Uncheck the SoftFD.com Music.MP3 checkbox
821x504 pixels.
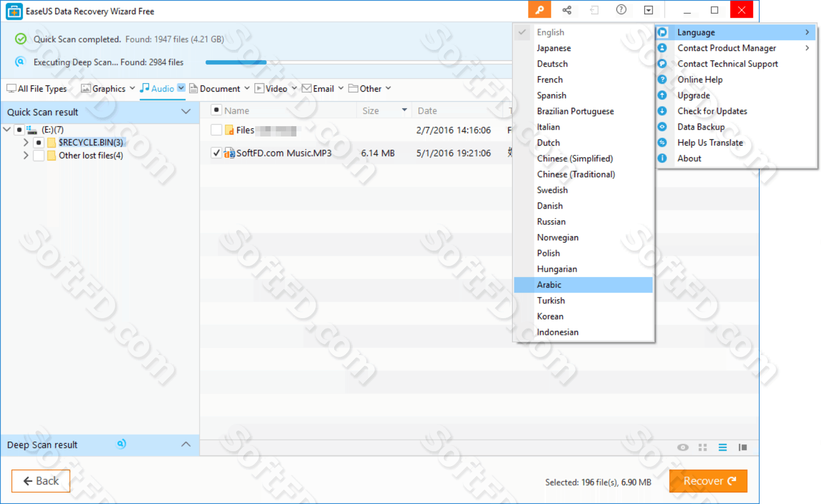(216, 153)
